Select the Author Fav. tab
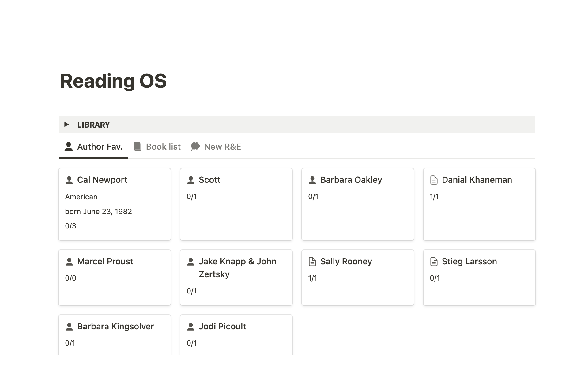The image size is (588, 368). pos(93,147)
